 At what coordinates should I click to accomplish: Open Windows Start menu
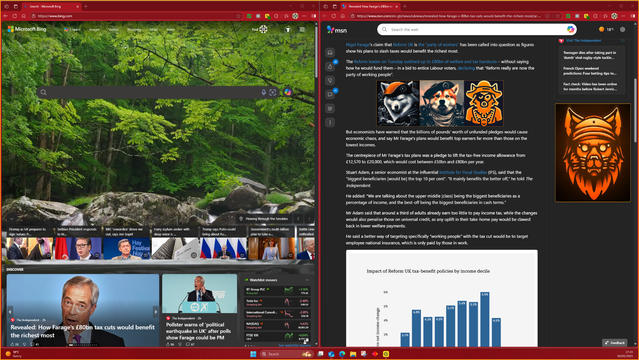pos(253,354)
